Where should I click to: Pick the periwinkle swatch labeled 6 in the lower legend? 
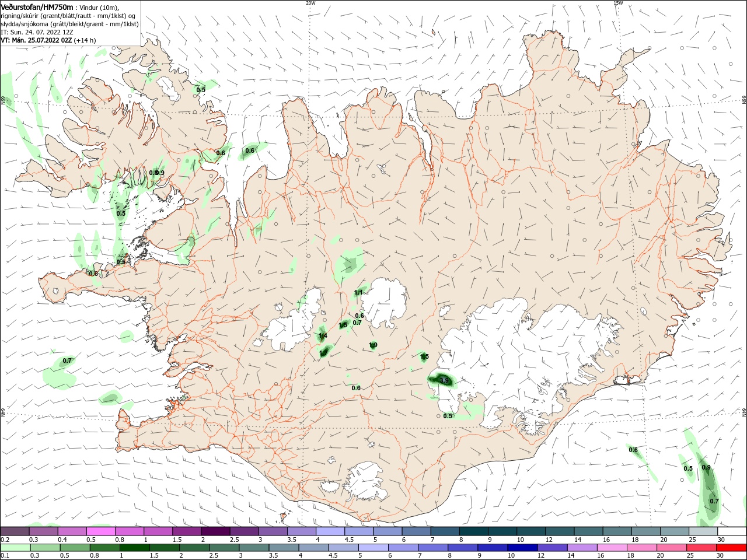[403, 548]
